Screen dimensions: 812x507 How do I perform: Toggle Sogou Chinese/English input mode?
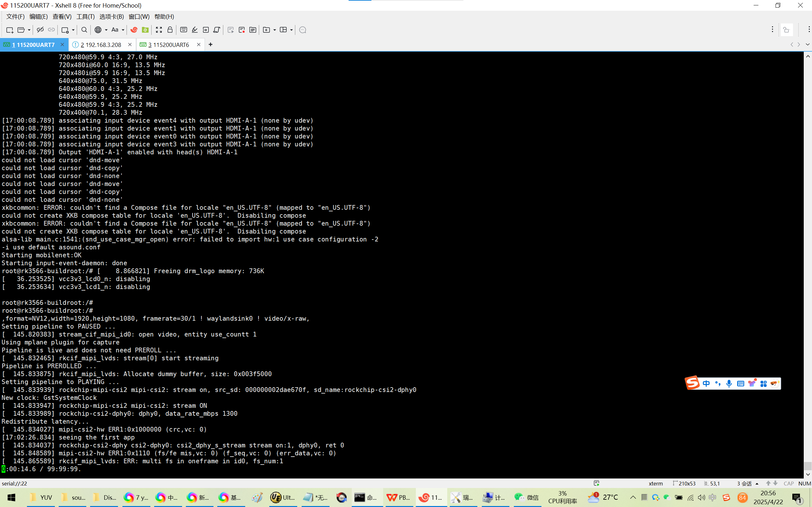tap(706, 383)
